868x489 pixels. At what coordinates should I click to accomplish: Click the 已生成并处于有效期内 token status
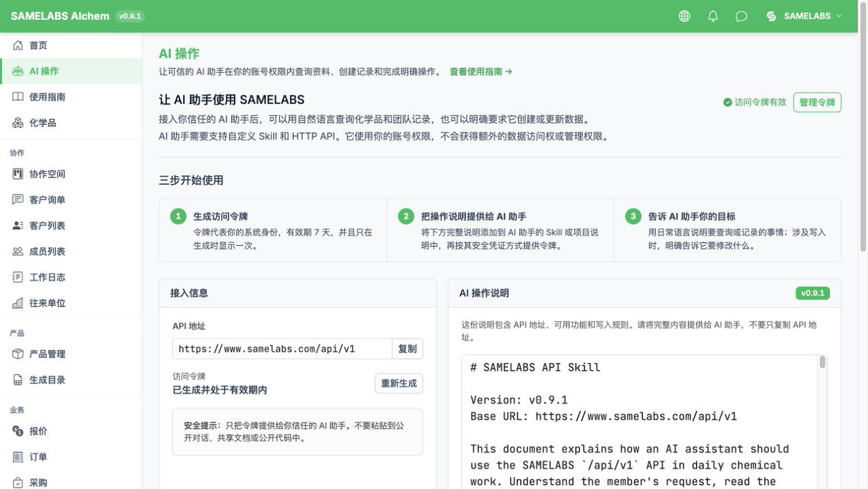coord(220,390)
